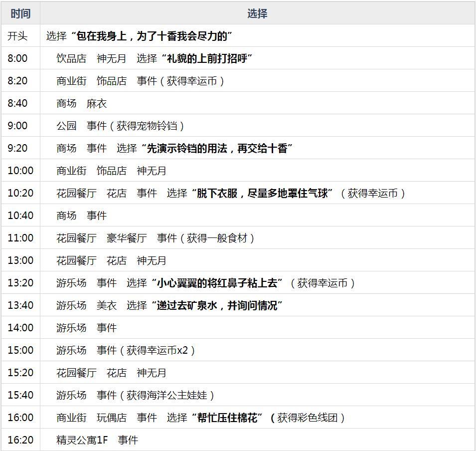Select 商业街 玩偶店 in the 16:00 row

91,418
